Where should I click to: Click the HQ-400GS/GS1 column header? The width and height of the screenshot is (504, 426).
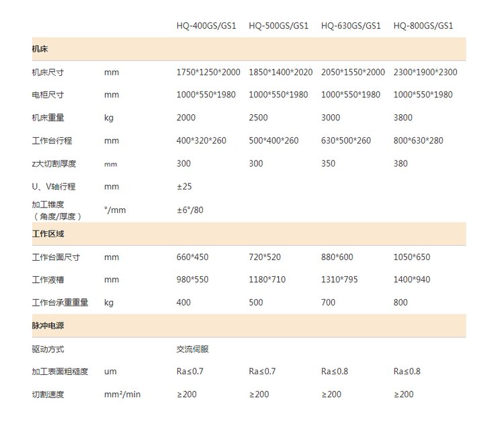(x=206, y=26)
